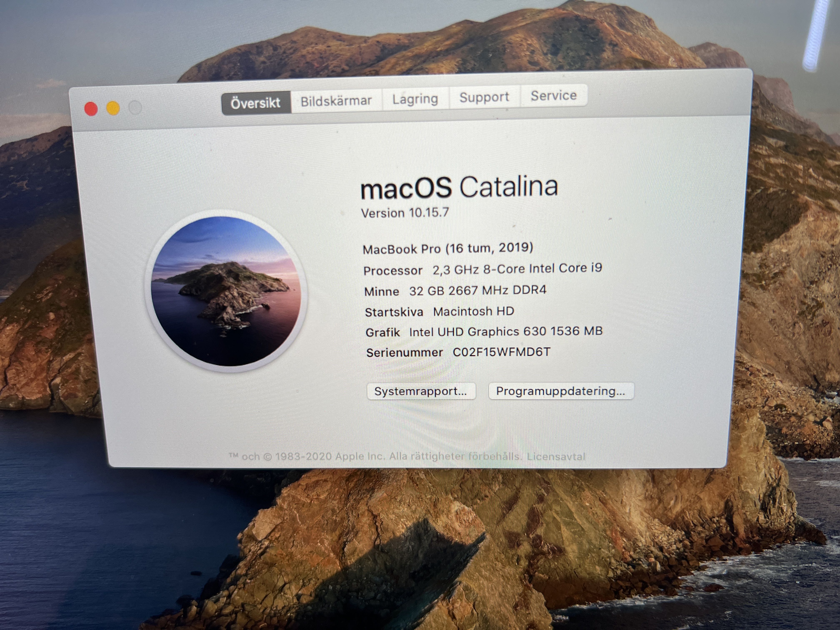Screen dimensions: 840x630
Task: Click the Processor 2,3 GHz info line
Action: [482, 269]
